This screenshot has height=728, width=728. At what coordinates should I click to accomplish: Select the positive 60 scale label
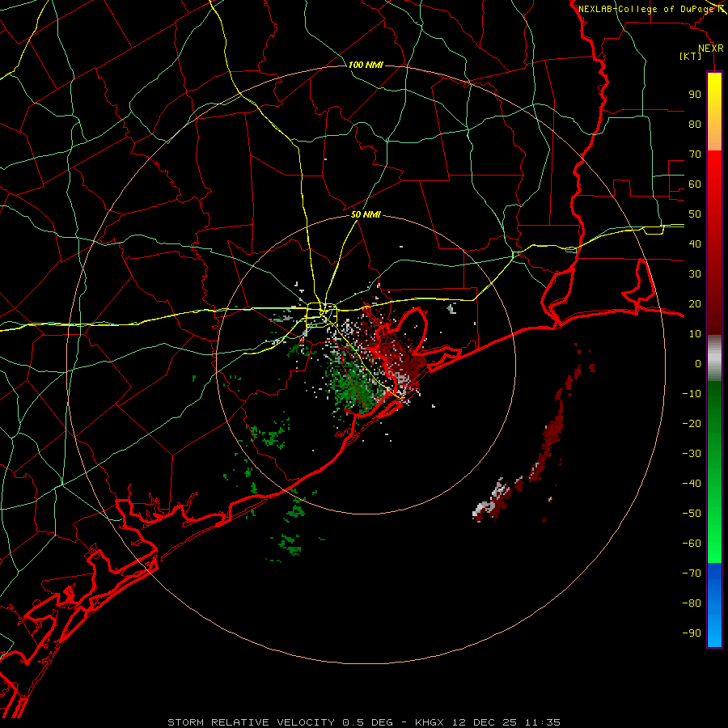point(695,184)
